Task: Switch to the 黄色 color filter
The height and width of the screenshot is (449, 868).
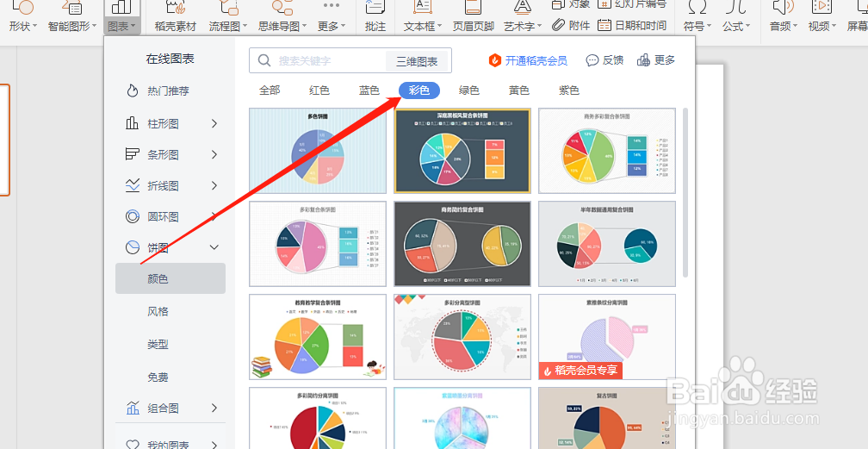Action: click(518, 90)
